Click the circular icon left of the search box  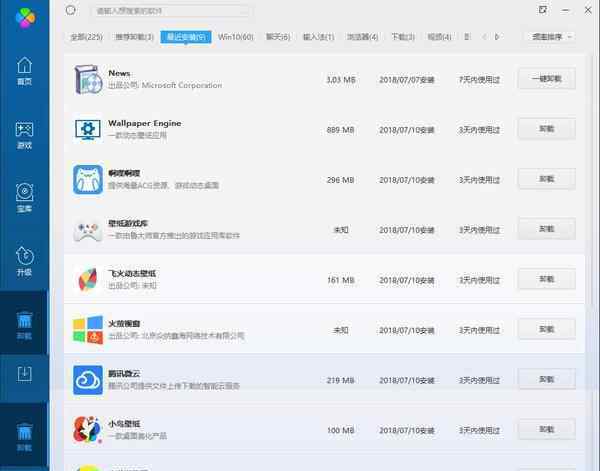click(70, 10)
